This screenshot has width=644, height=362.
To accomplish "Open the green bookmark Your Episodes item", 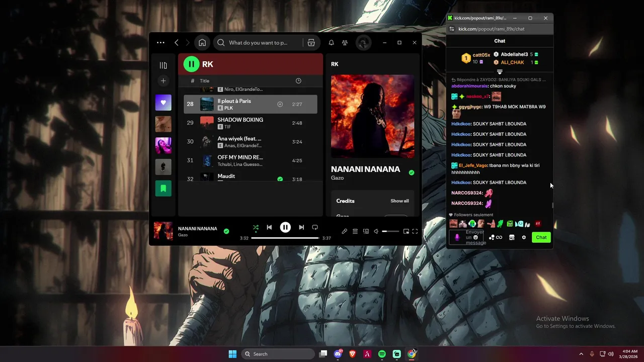I will coord(163,189).
